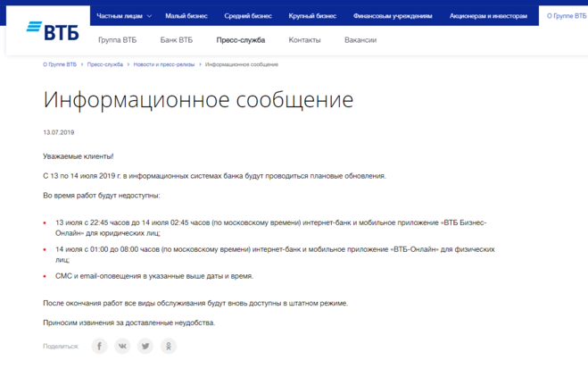Click the О Группе ВТБ breadcrumb

pos(60,64)
